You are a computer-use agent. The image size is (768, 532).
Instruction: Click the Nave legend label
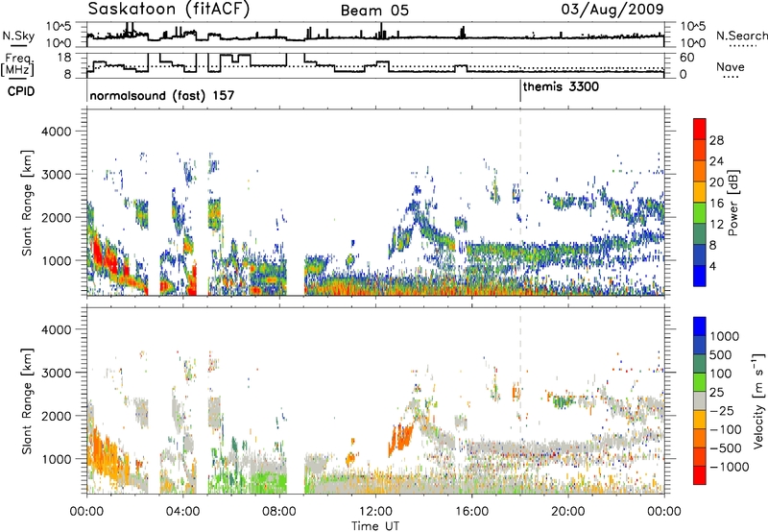731,66
